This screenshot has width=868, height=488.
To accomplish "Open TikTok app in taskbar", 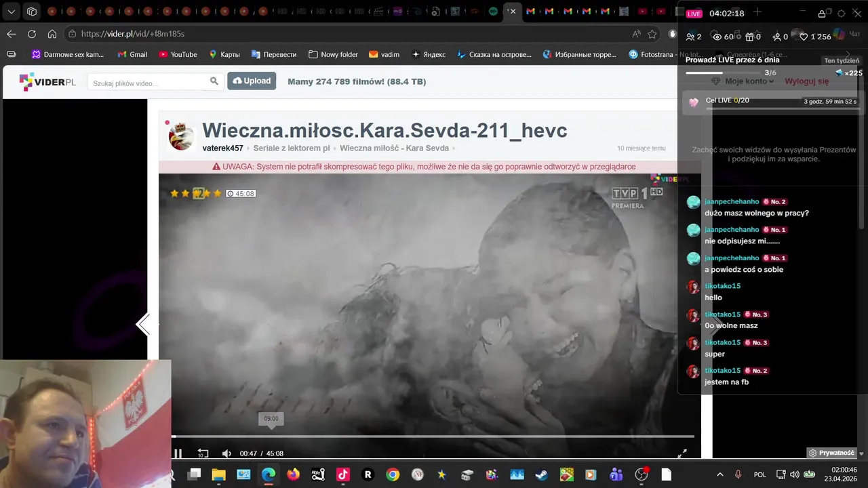I will pos(343,474).
